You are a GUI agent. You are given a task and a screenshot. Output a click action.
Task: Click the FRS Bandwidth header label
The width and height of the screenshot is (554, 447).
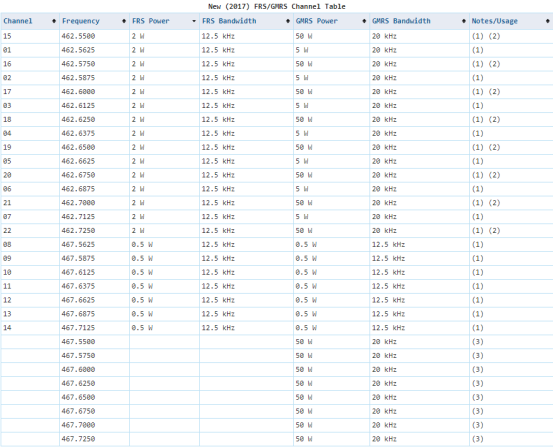pyautogui.click(x=229, y=21)
